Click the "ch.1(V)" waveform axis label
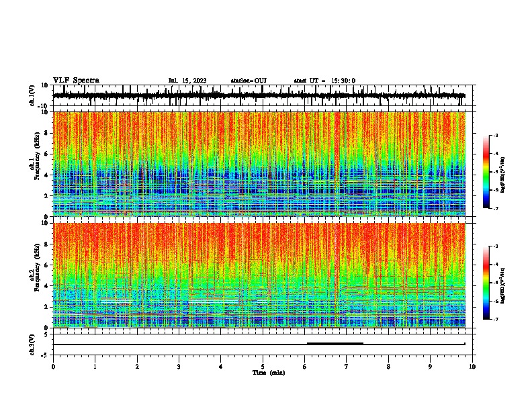 click(32, 95)
